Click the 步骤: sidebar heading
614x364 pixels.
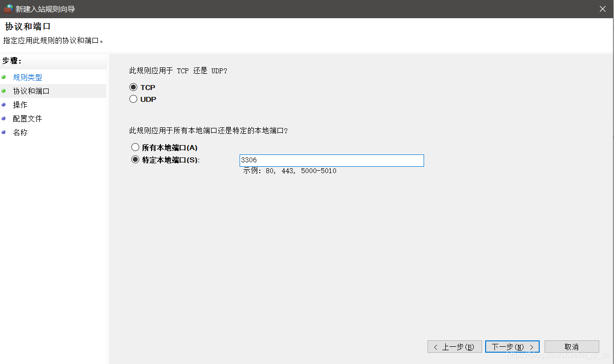12,61
